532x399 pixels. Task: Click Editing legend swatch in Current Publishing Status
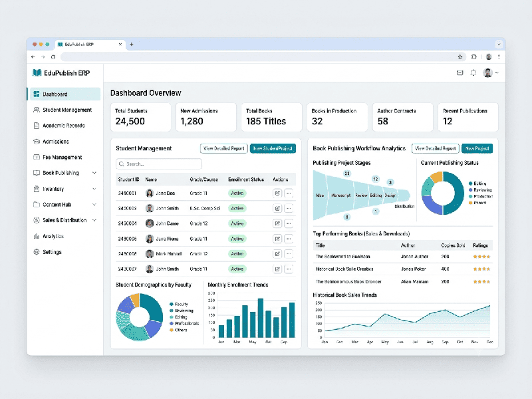pos(471,184)
